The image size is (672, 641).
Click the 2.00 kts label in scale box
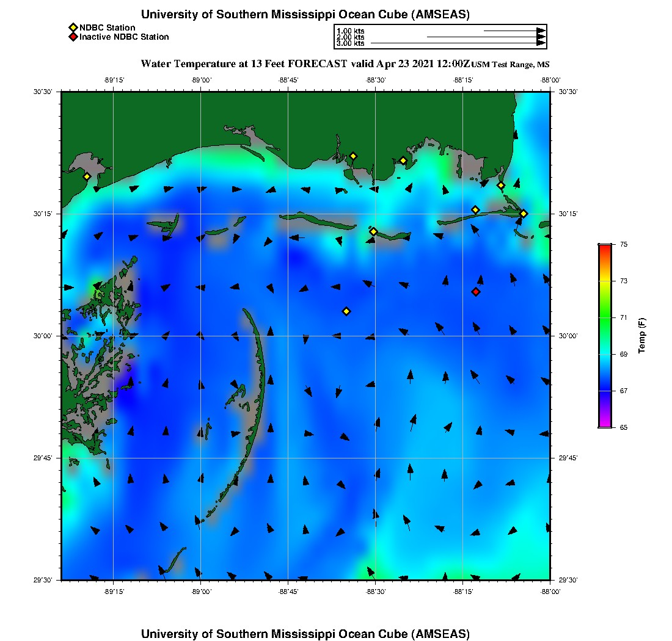coord(351,37)
